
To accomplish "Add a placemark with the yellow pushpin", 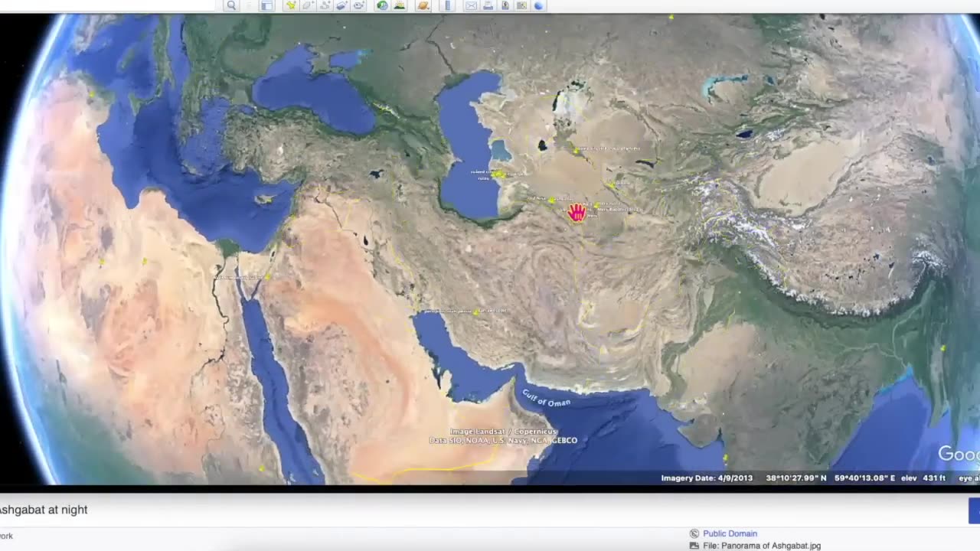I will (291, 5).
